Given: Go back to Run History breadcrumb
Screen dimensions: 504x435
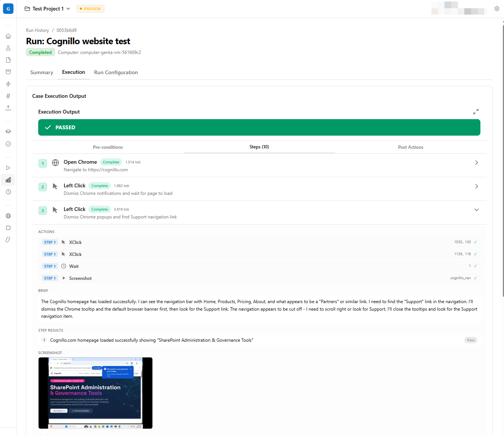Looking at the screenshot, I should pos(37,30).
